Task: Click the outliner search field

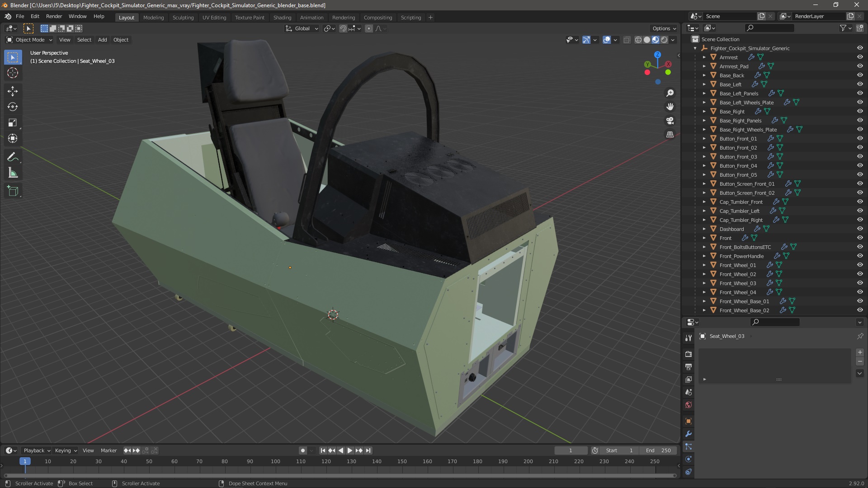Action: pos(769,28)
